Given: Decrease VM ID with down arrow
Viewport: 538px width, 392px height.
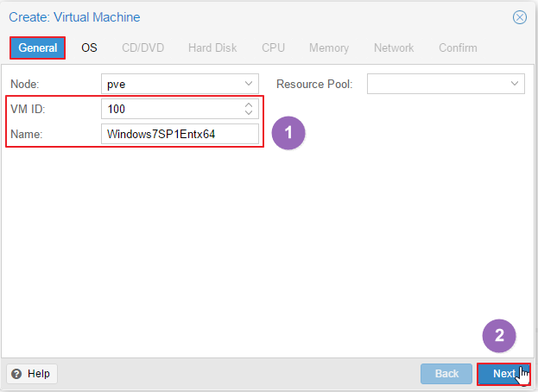Looking at the screenshot, I should [x=249, y=112].
